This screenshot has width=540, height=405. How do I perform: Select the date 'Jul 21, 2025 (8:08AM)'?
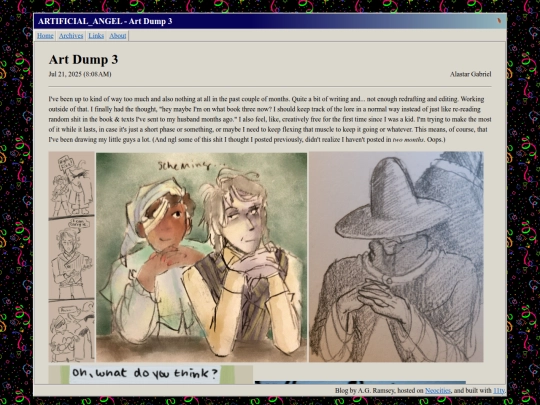click(x=80, y=74)
